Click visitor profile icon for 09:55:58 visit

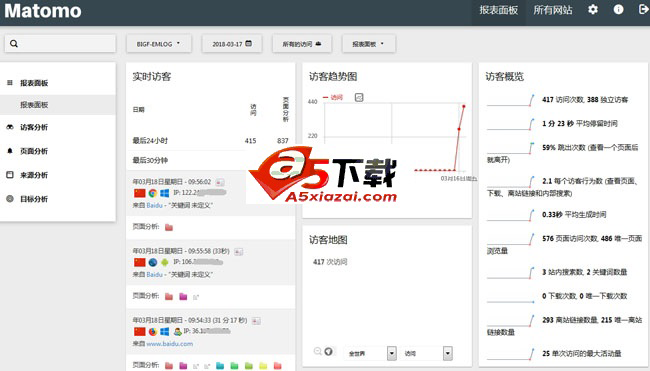238,251
